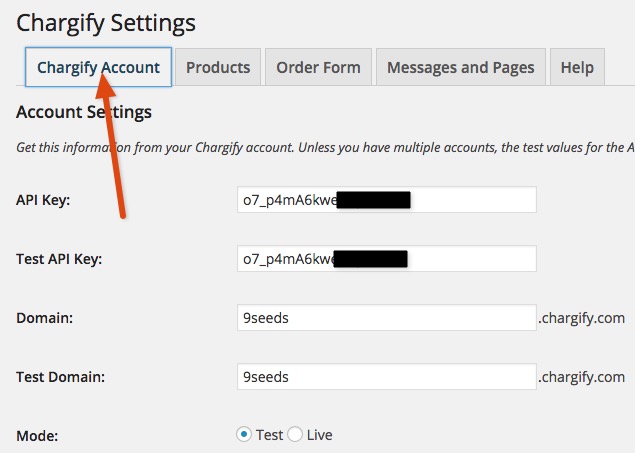Open the Help tab
This screenshot has width=635, height=453.
tap(577, 67)
